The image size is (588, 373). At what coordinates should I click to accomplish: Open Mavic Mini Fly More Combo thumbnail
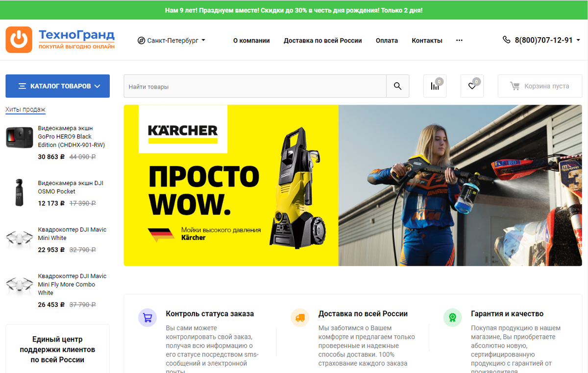coord(19,284)
